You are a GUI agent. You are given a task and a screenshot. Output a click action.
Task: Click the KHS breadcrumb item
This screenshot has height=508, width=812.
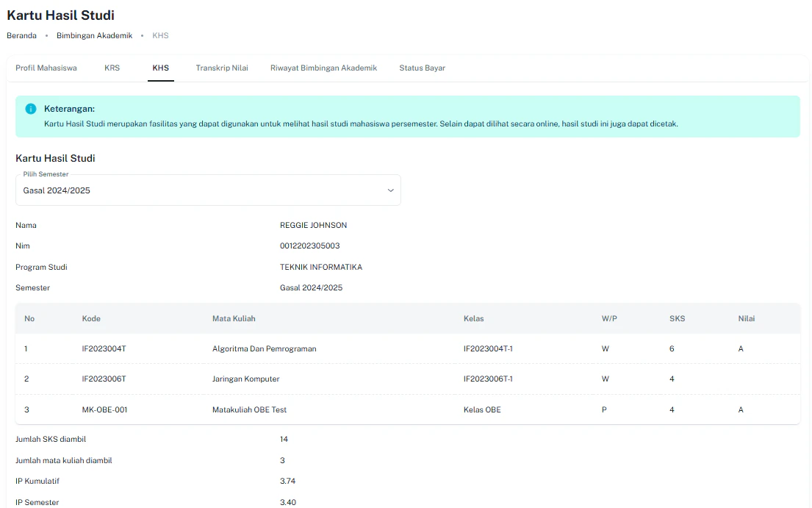point(160,36)
